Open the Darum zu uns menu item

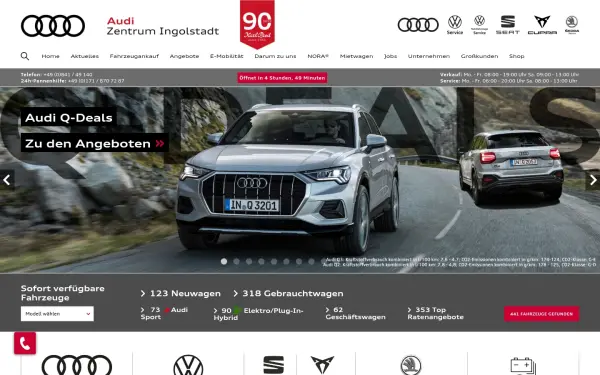275,56
